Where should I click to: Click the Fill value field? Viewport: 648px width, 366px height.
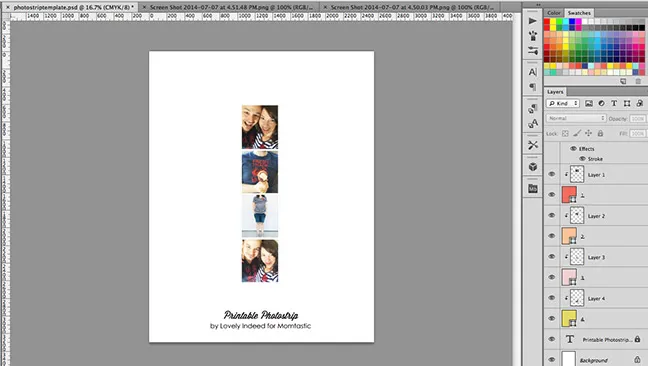pyautogui.click(x=638, y=133)
